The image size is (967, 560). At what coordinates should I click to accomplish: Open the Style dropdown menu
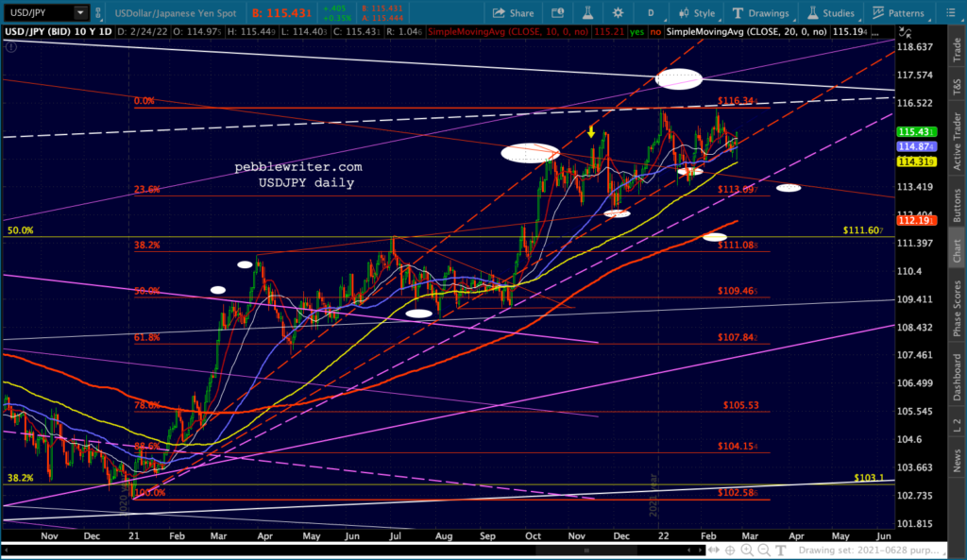[697, 13]
